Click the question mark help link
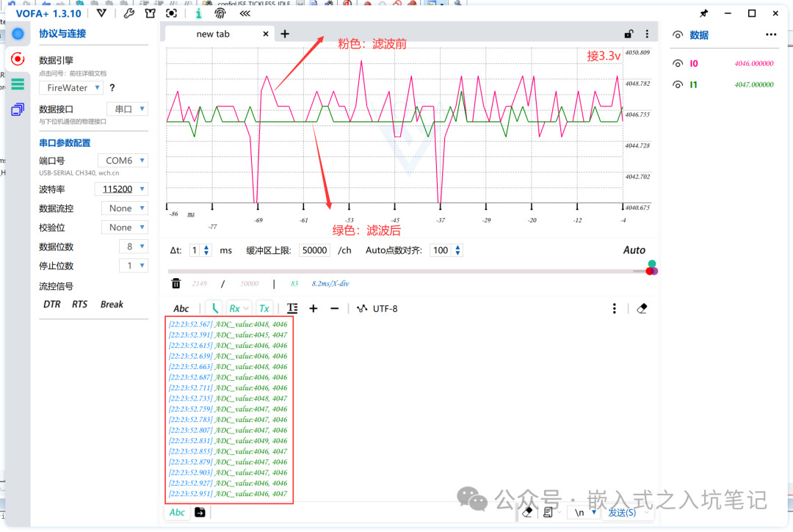The height and width of the screenshot is (532, 793). 112,87
